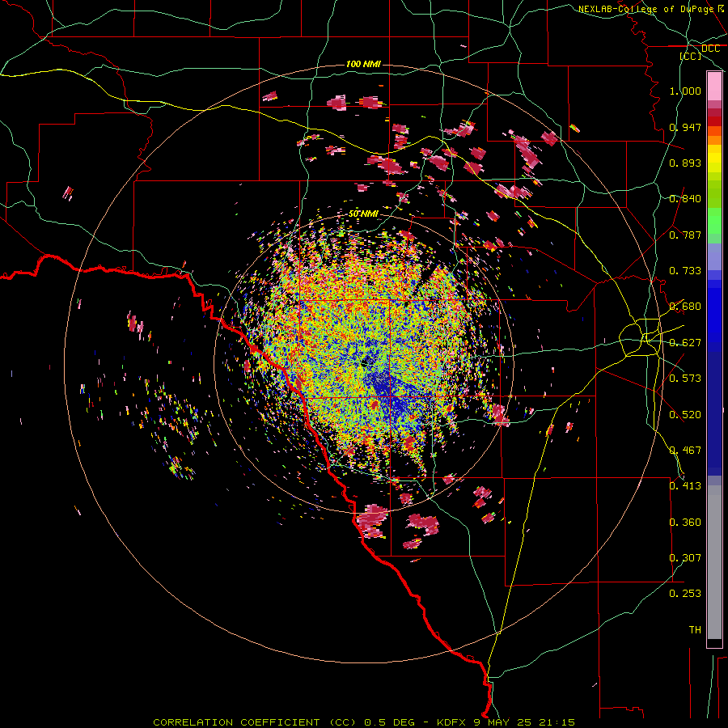Screen dimensions: 728x728
Task: Click the 0.467 scale value
Action: click(685, 451)
